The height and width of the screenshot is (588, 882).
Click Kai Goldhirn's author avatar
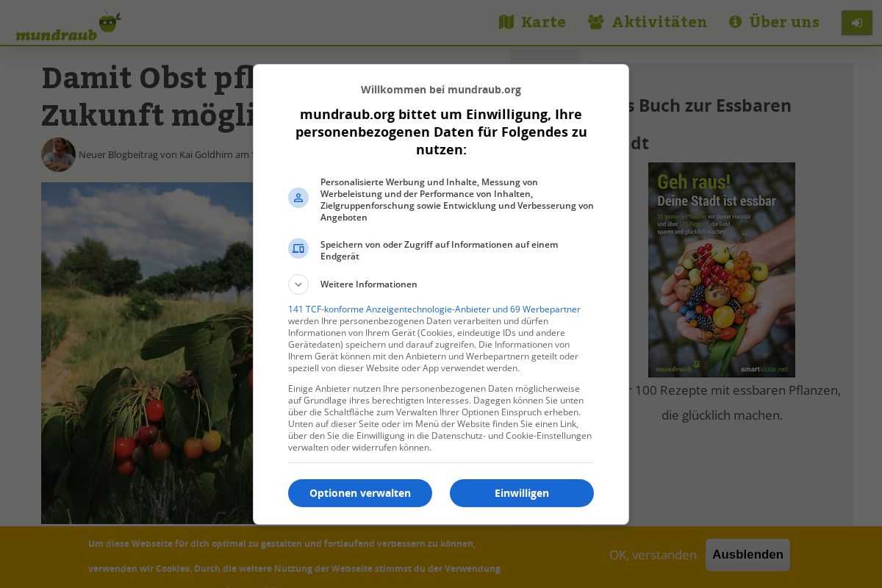click(x=58, y=154)
